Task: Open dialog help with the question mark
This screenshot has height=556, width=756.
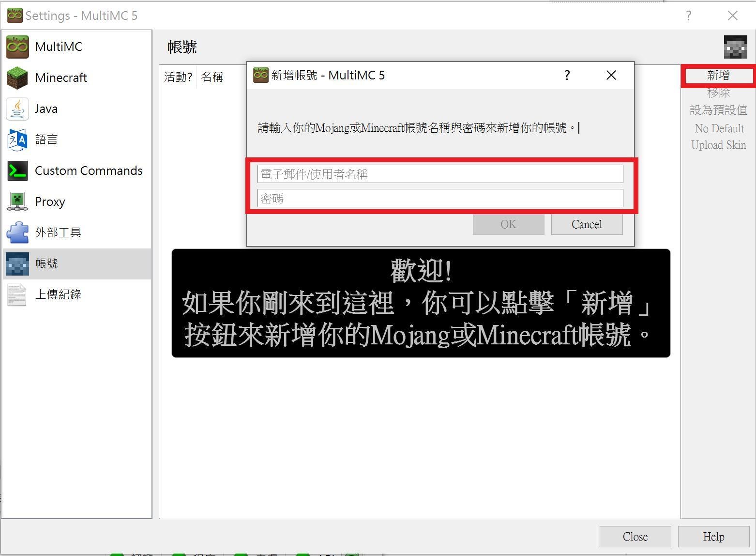Action: click(567, 75)
